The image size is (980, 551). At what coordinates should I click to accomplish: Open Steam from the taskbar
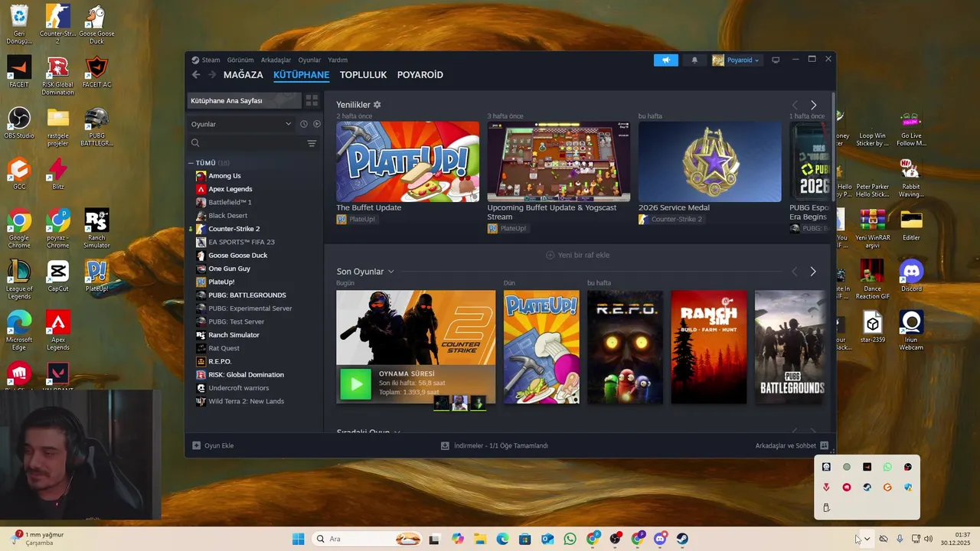pos(681,539)
